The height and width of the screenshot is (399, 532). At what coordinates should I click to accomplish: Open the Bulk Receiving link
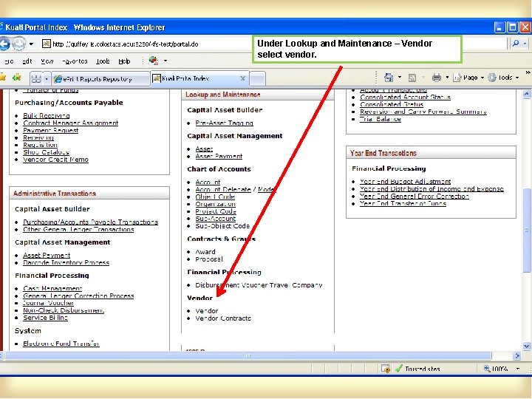point(47,116)
